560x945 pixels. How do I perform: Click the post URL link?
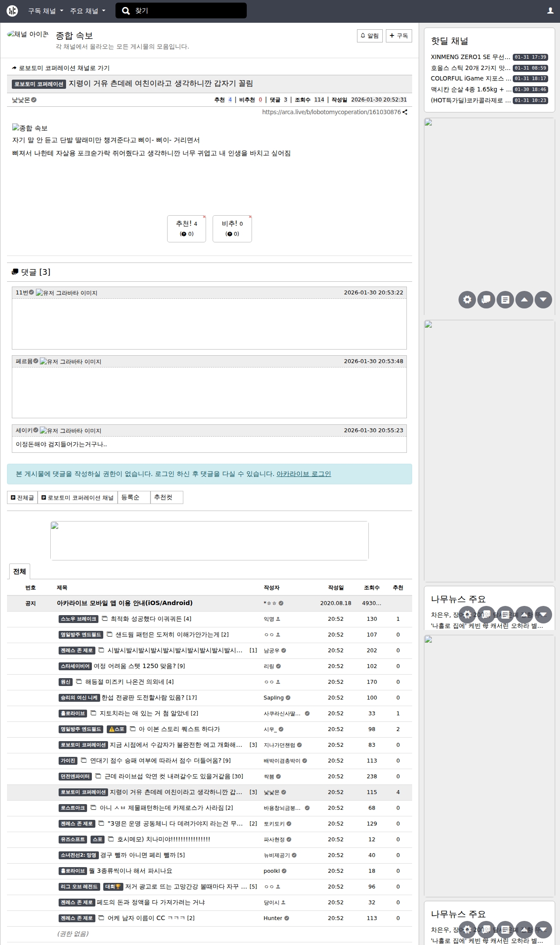(x=331, y=112)
